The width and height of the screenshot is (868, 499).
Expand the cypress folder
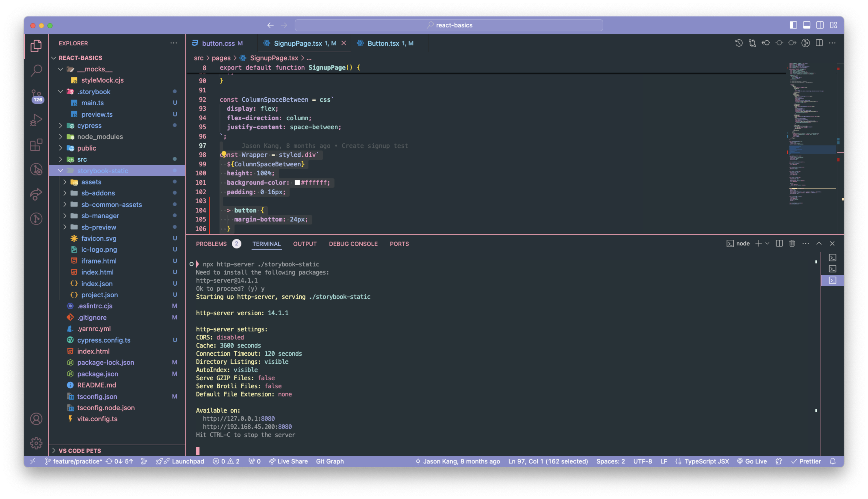61,125
